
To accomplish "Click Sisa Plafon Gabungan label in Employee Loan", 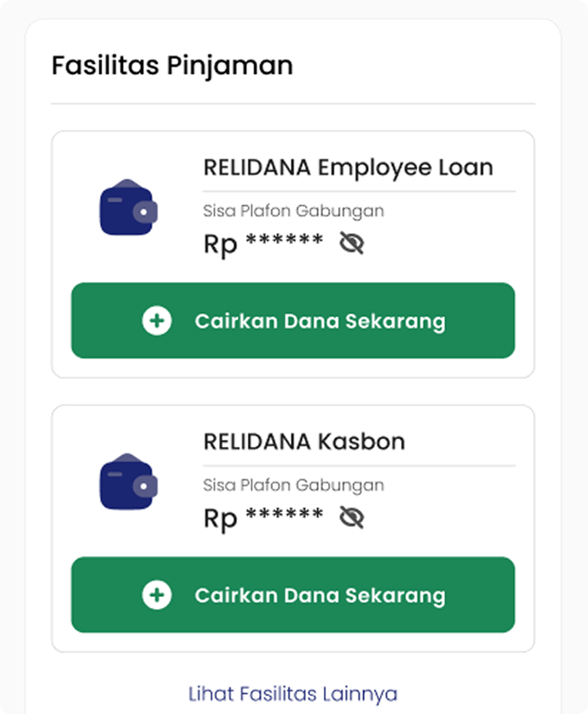I will point(293,211).
